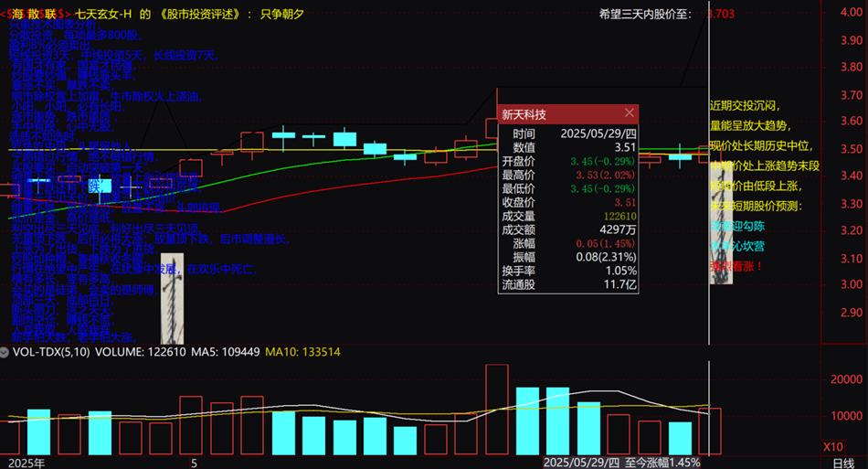
Task: Click the 短期价由低段上涨 analysis line
Action: coord(757,187)
